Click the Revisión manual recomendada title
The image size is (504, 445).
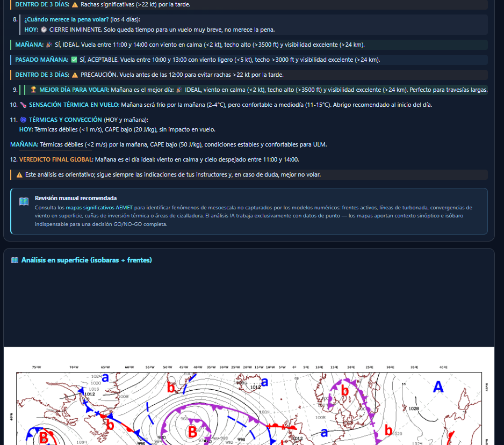point(75,198)
